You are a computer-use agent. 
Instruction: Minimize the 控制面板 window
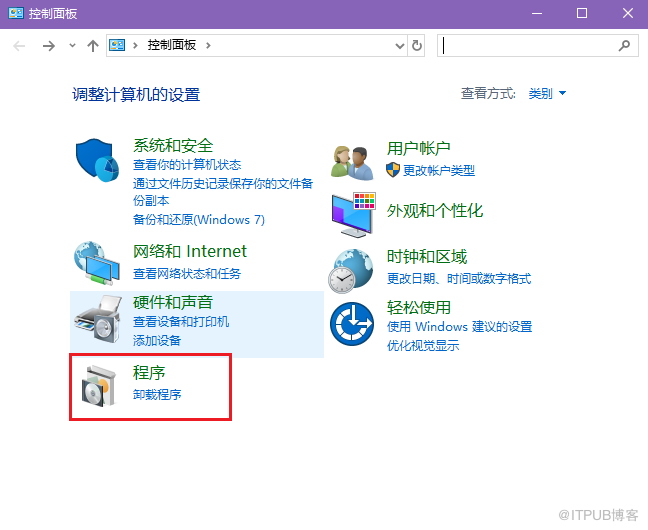click(537, 13)
